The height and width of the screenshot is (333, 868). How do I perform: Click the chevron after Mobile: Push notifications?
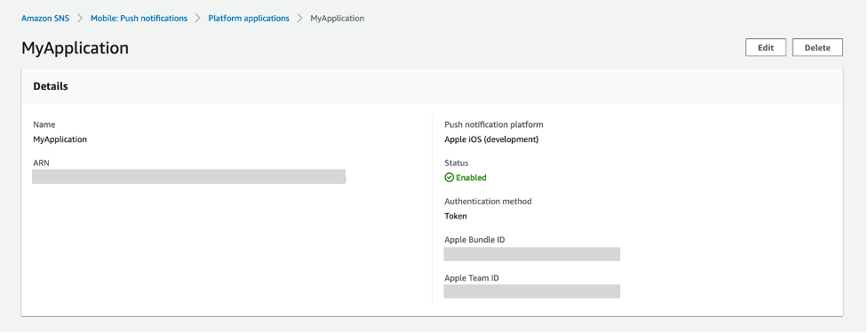198,19
